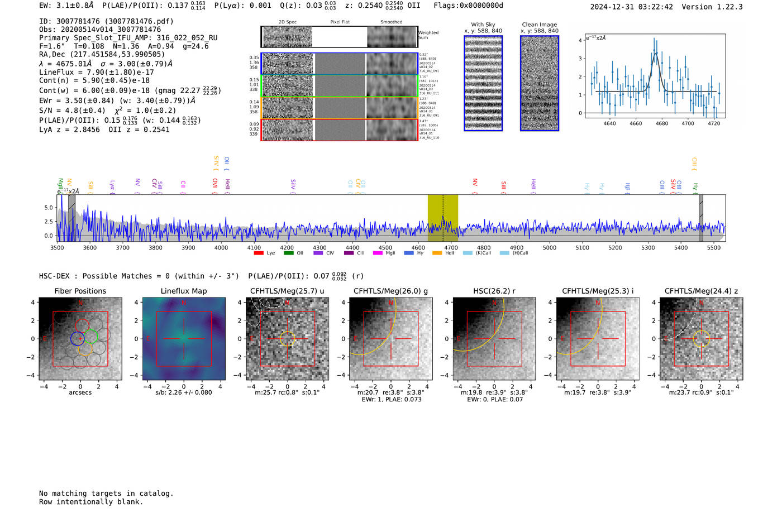Viewport: 782px width, 532px height.
Task: Click the 'S/N = 4.8(±0.4)' line
Action: 107,111
